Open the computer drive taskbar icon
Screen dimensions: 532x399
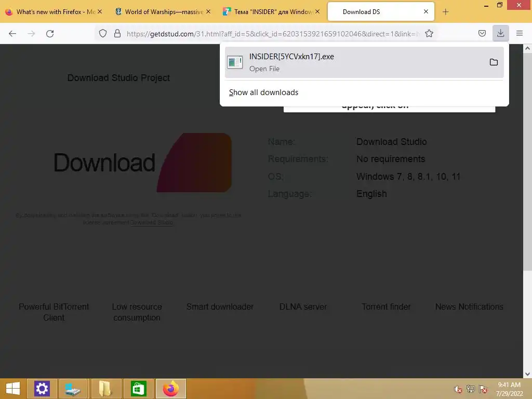click(x=73, y=389)
